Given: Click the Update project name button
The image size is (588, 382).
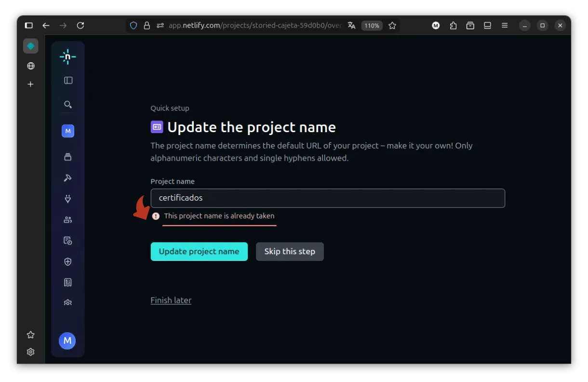Looking at the screenshot, I should (x=199, y=251).
